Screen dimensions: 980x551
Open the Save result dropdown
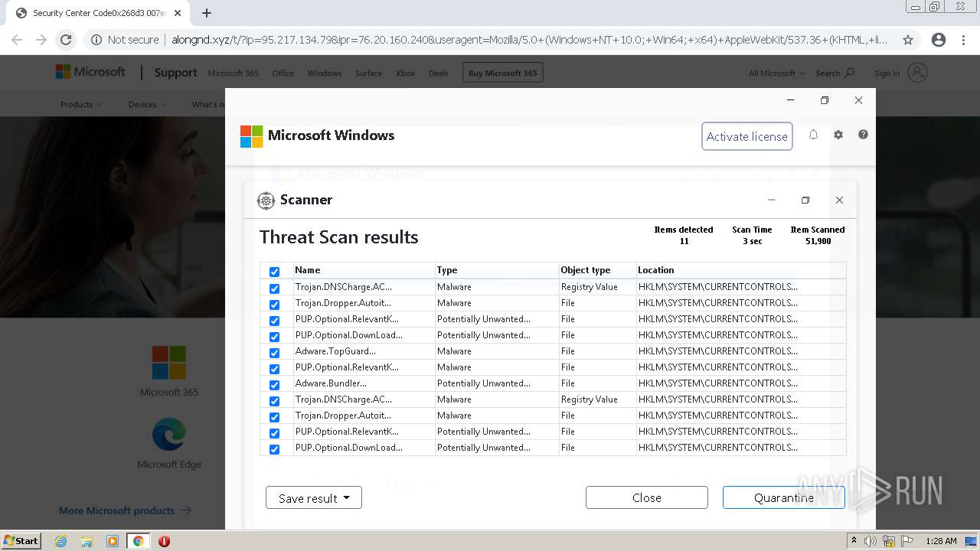[x=314, y=497]
